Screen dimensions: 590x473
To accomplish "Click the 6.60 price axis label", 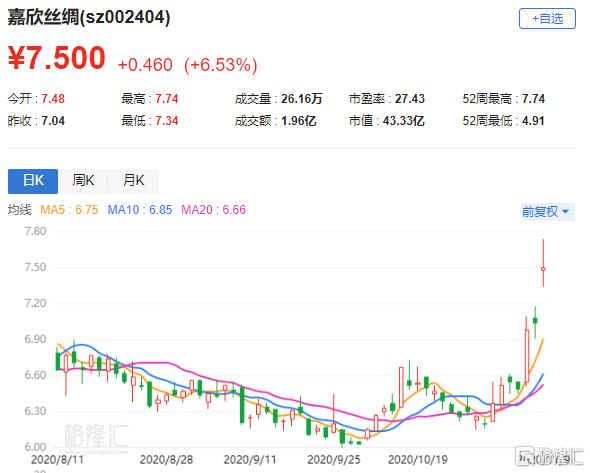I will coord(35,375).
